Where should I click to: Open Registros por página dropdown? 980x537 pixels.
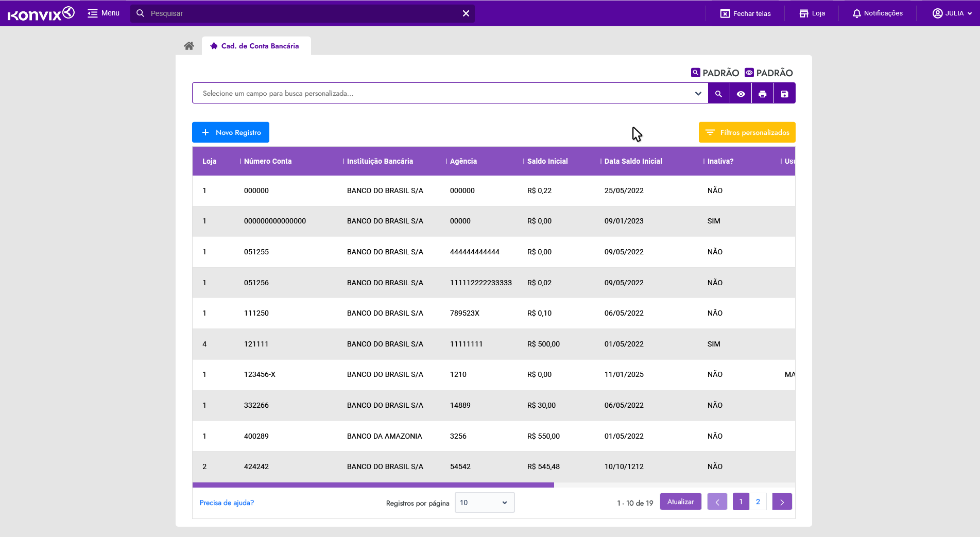[485, 503]
